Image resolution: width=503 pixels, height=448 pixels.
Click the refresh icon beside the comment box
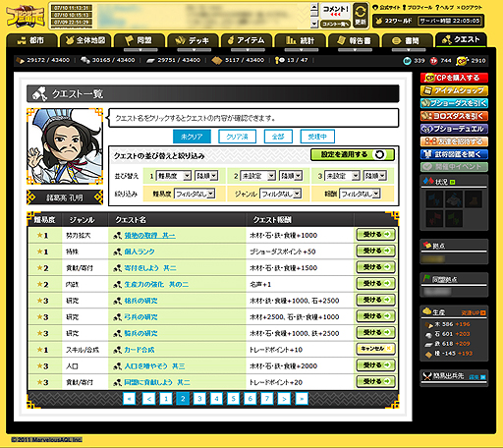361,16
